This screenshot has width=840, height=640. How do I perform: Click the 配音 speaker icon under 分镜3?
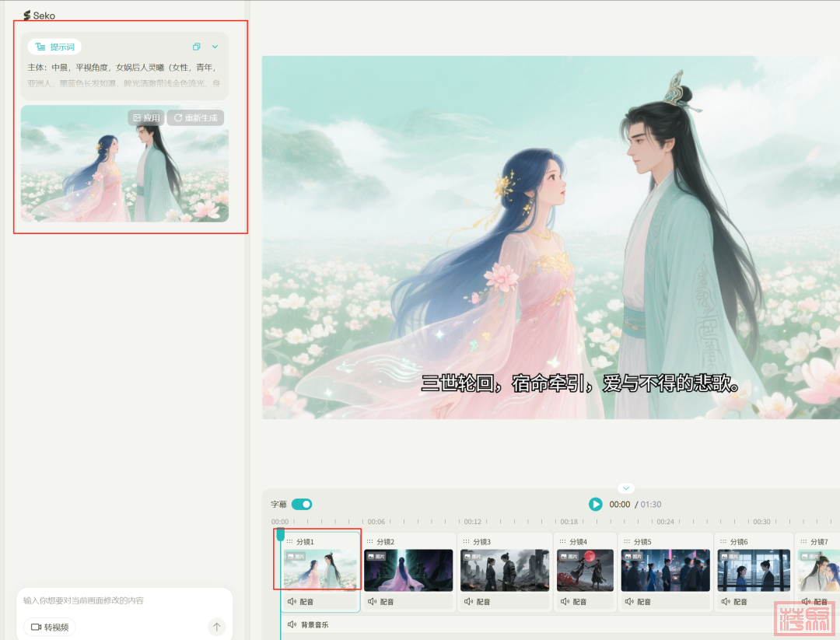[x=468, y=602]
